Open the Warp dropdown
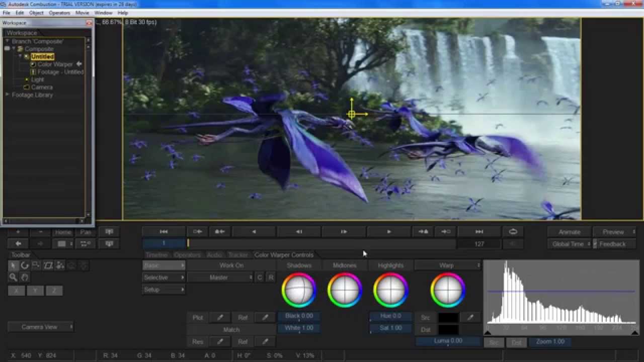The image size is (644, 362). 448,265
